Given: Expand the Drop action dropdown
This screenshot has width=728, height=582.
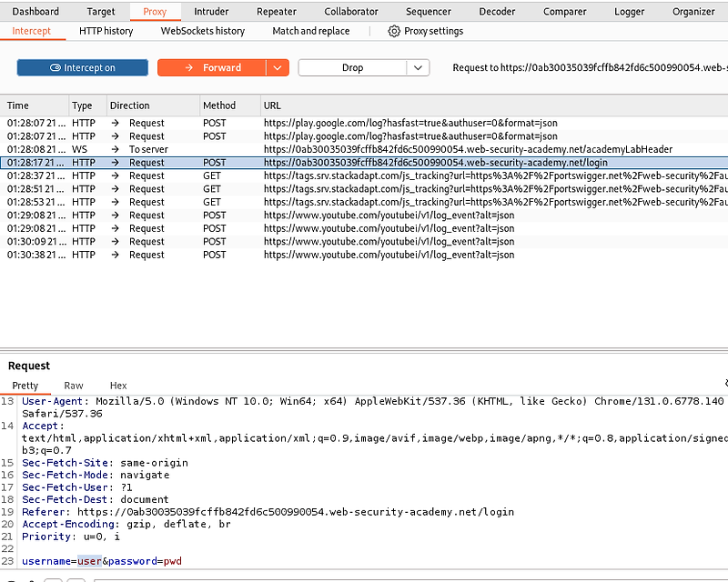Looking at the screenshot, I should tap(417, 66).
